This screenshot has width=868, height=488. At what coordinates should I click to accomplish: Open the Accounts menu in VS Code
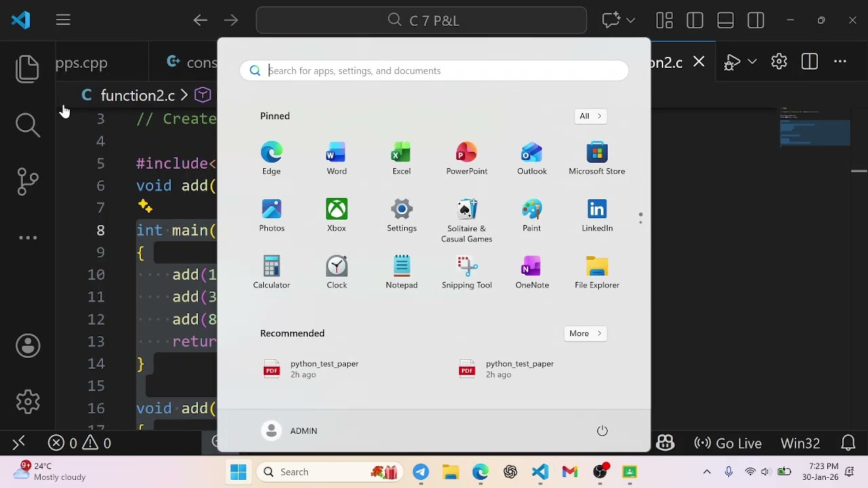point(28,346)
